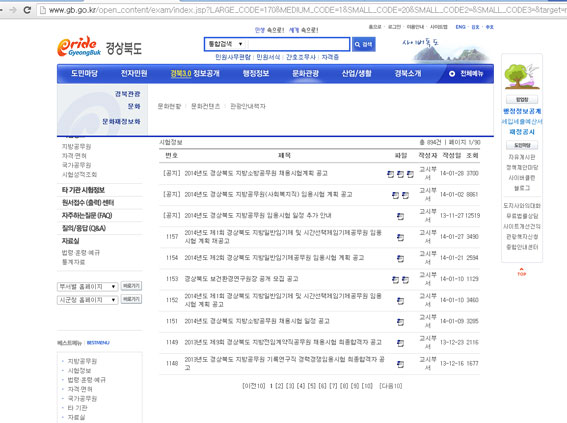Download file icon in row 1157

[x=400, y=238]
